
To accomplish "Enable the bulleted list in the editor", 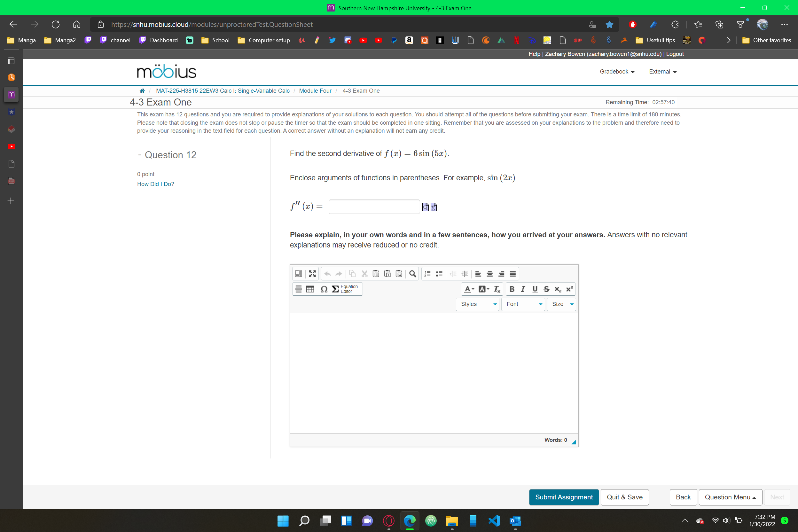I will coord(439,274).
